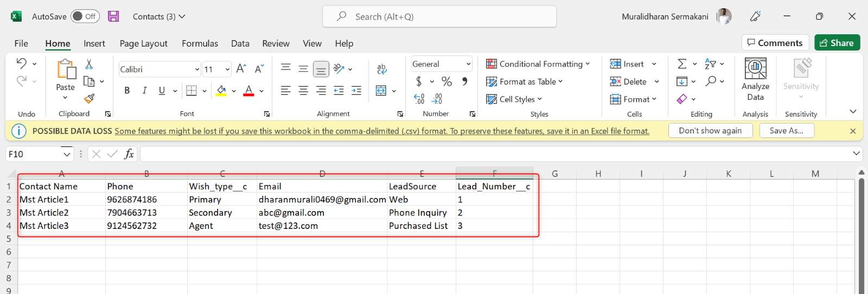Expand the General number format dropdown

(468, 64)
